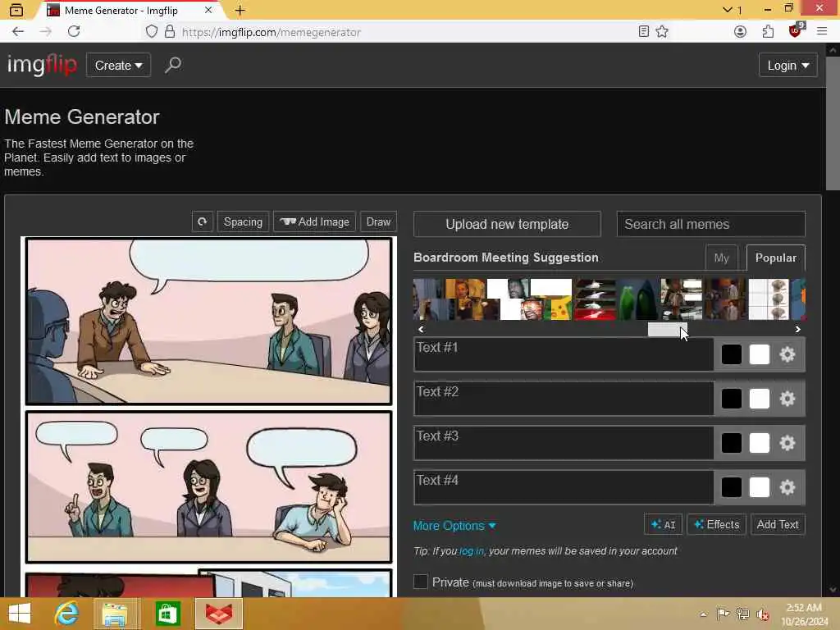Screen dimensions: 840x630
Task: Open settings gear for Text #1
Action: pos(787,354)
